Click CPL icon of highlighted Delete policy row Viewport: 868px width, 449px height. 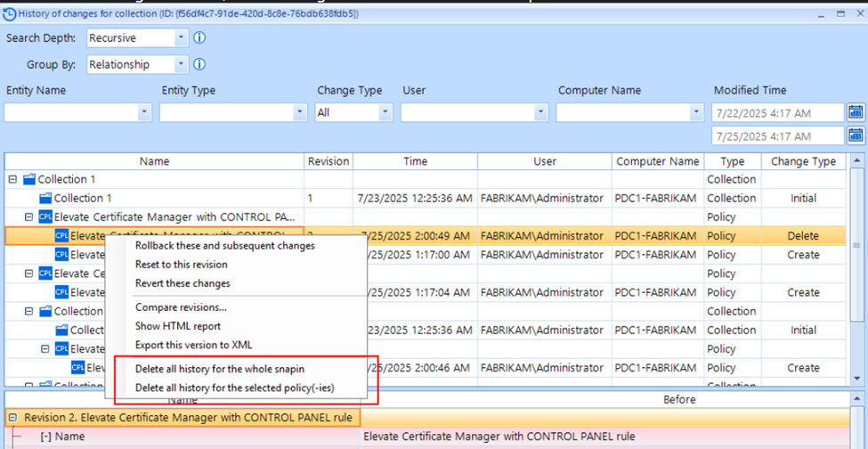tap(61, 236)
